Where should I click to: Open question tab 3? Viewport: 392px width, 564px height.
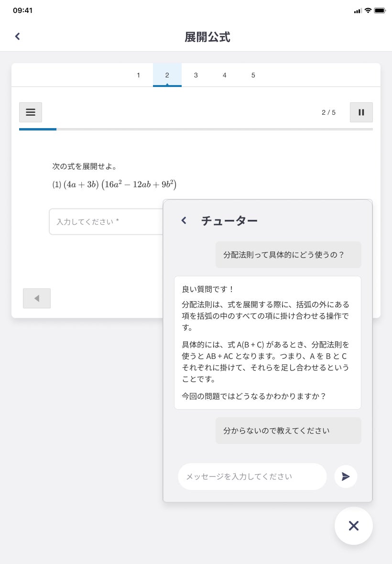coord(196,75)
